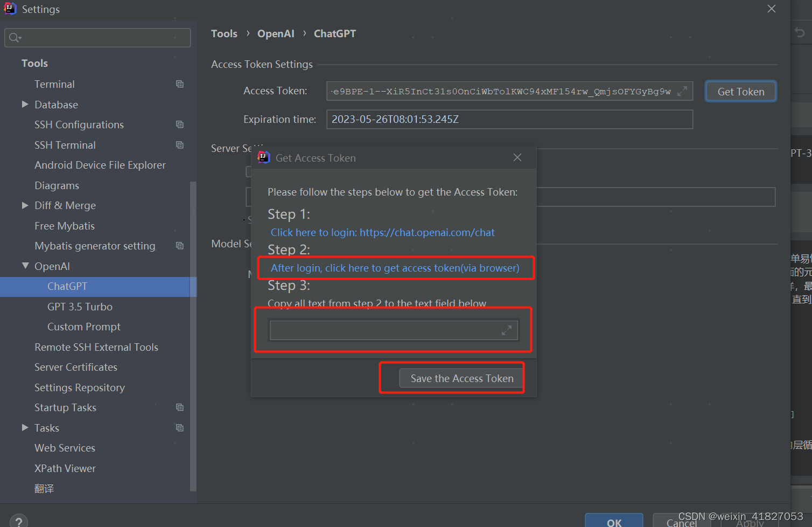The width and height of the screenshot is (812, 527).
Task: Click the Get Token button
Action: (741, 92)
